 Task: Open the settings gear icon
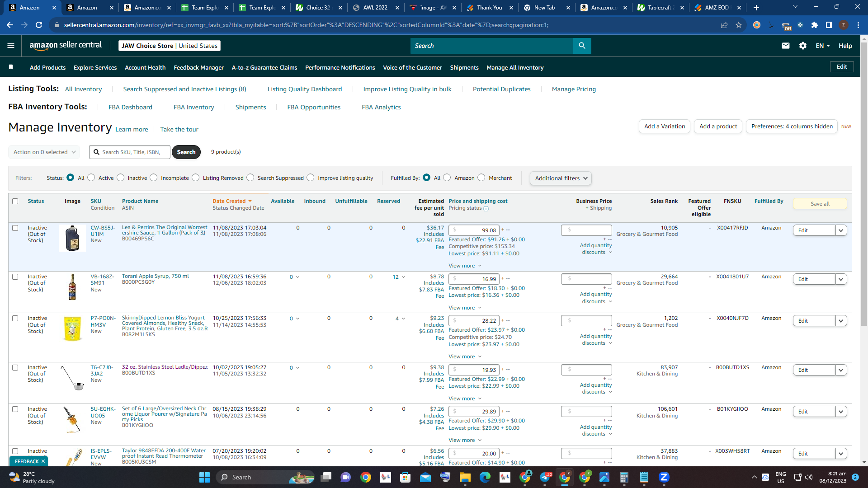coord(803,46)
